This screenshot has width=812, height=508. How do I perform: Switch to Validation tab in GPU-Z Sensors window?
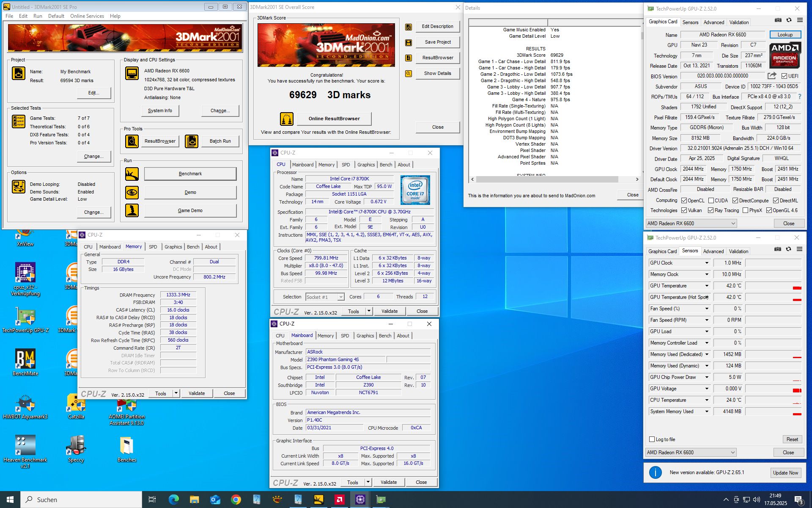pyautogui.click(x=738, y=251)
